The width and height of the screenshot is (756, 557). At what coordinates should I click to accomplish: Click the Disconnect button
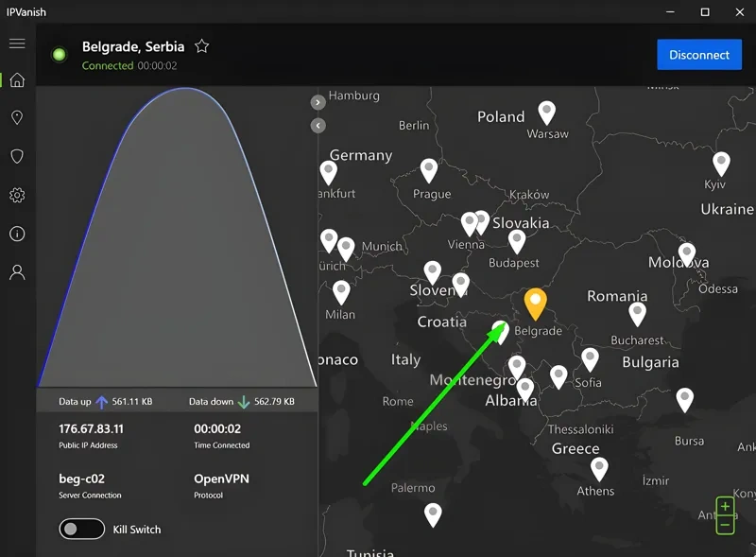click(x=699, y=55)
